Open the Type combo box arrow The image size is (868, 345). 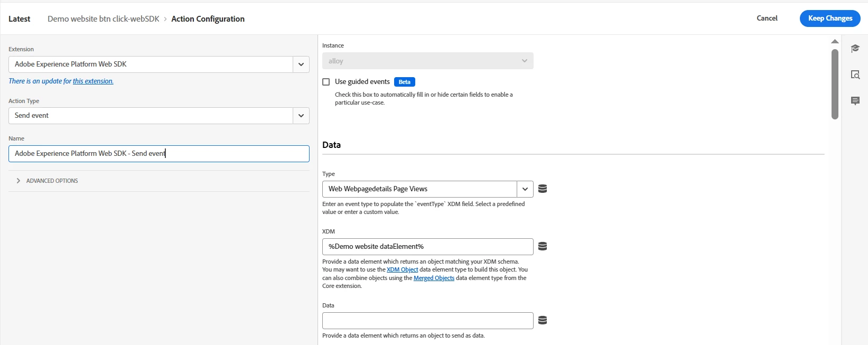click(525, 189)
